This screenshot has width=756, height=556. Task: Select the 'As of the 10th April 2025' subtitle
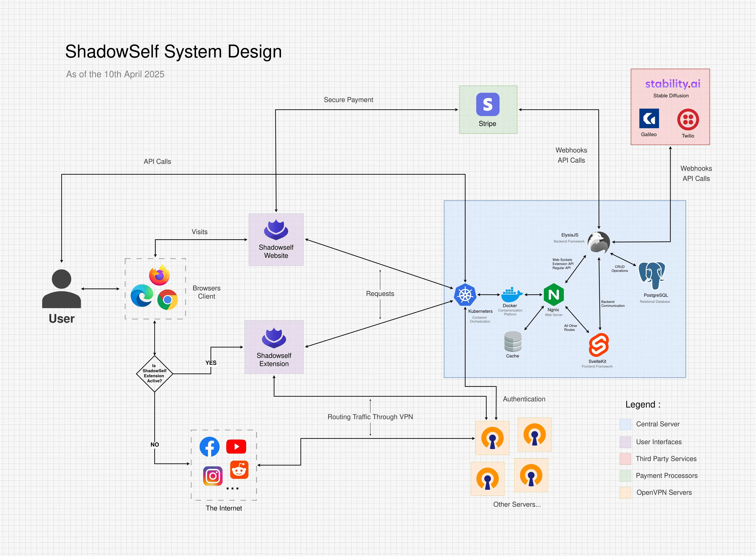(115, 74)
